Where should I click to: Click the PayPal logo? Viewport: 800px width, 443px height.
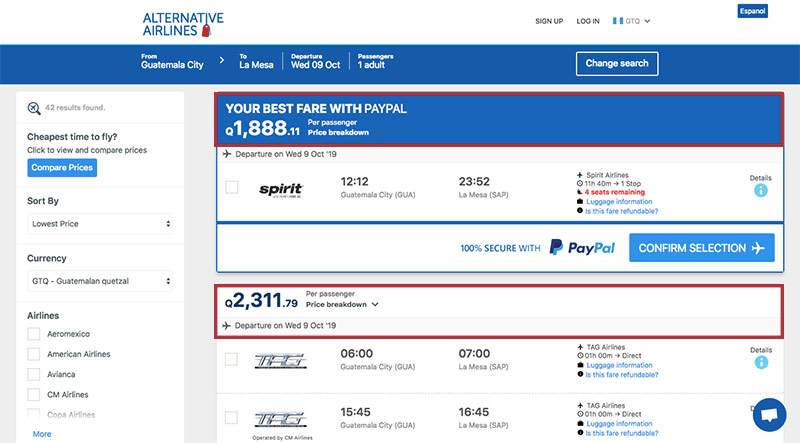[582, 248]
